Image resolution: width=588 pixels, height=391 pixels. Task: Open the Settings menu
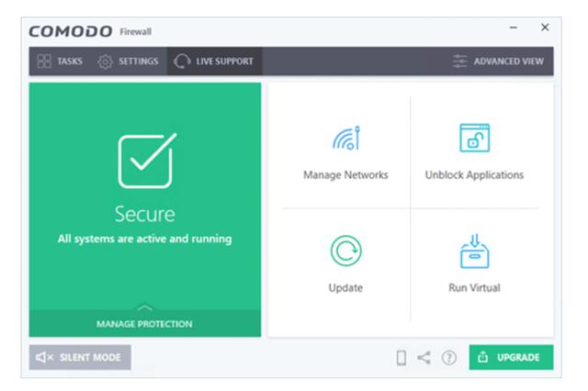click(129, 61)
